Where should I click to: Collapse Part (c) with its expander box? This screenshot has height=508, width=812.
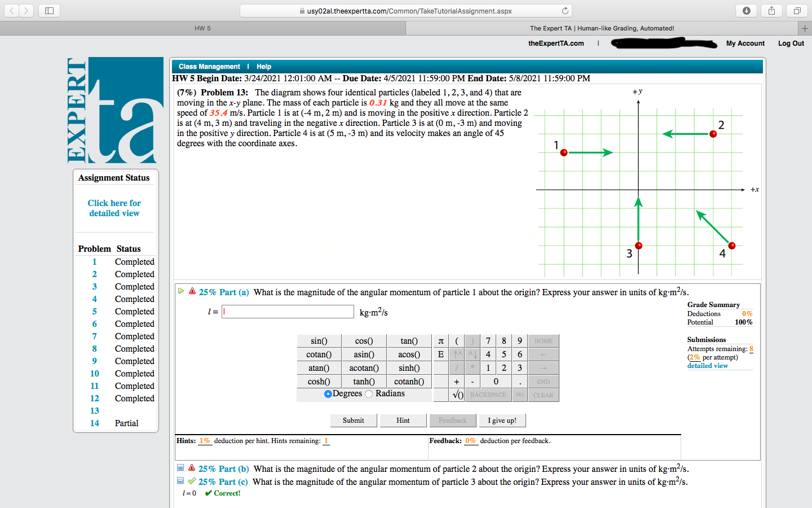180,481
